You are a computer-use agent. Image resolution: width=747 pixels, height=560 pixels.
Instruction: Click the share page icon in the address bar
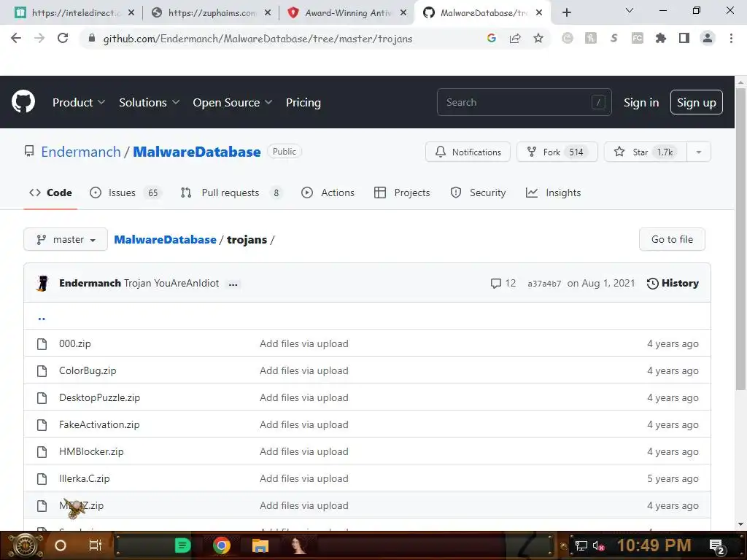[x=515, y=38]
